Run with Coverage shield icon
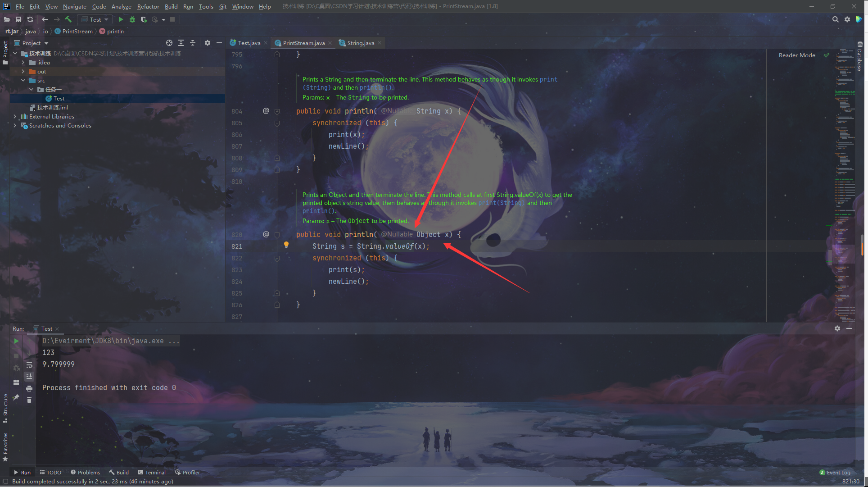 click(144, 19)
